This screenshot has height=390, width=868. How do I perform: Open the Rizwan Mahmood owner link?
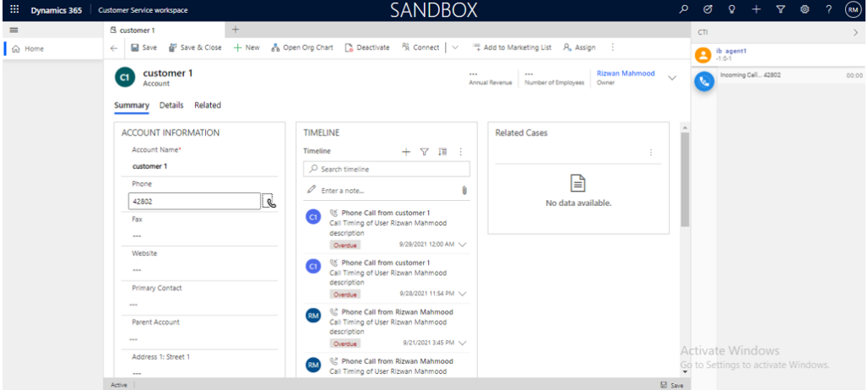(x=626, y=73)
